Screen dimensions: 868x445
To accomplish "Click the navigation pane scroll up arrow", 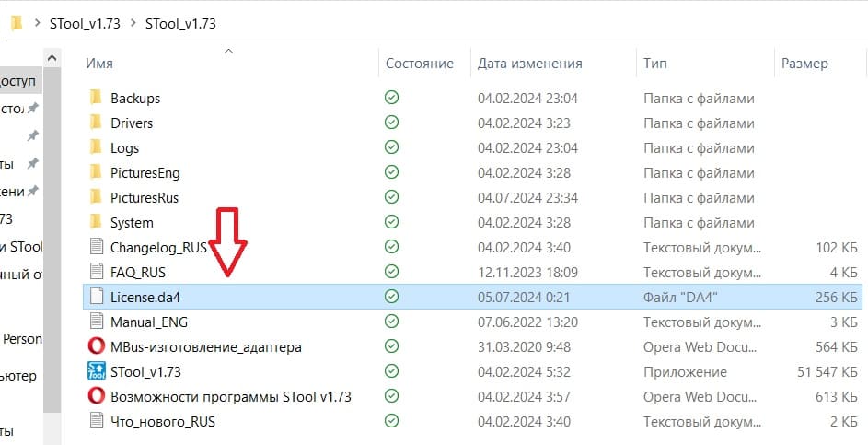I will pos(52,58).
